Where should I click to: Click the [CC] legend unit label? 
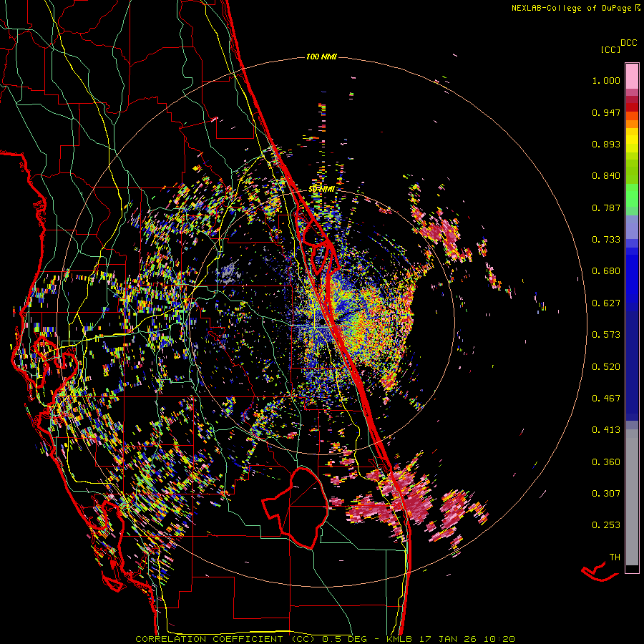tap(610, 49)
